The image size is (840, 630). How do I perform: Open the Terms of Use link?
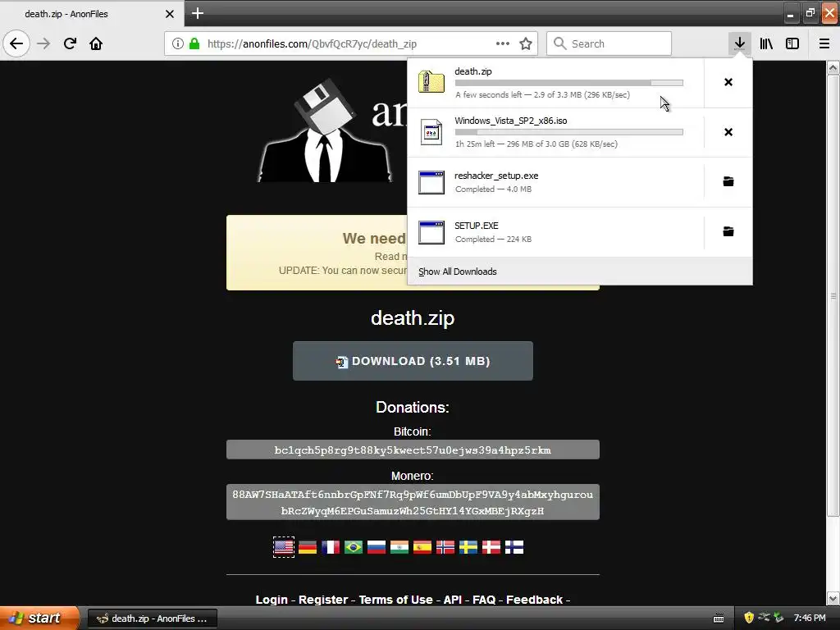pyautogui.click(x=395, y=600)
